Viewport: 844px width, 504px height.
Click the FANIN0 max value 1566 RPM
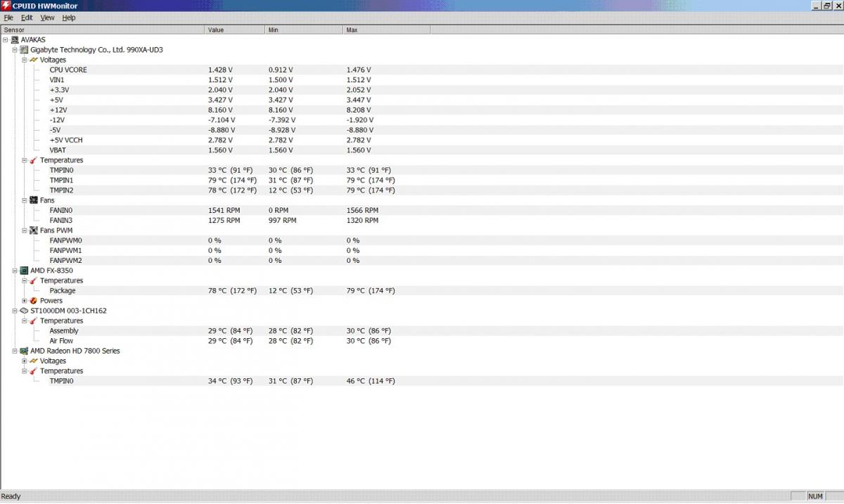362,211
